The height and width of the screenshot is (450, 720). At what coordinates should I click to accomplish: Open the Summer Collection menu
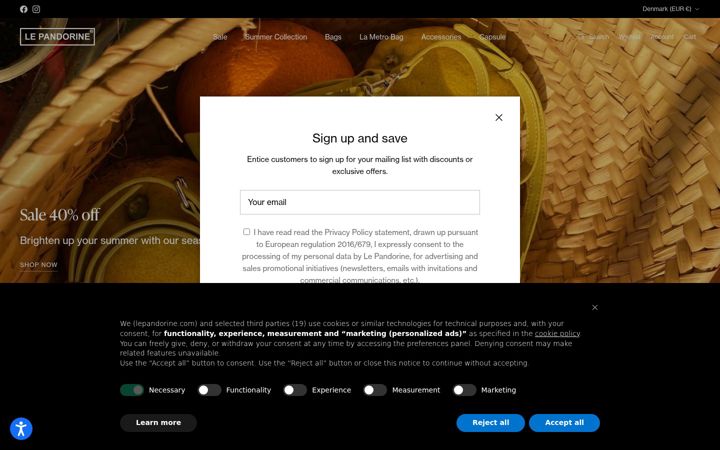[276, 37]
